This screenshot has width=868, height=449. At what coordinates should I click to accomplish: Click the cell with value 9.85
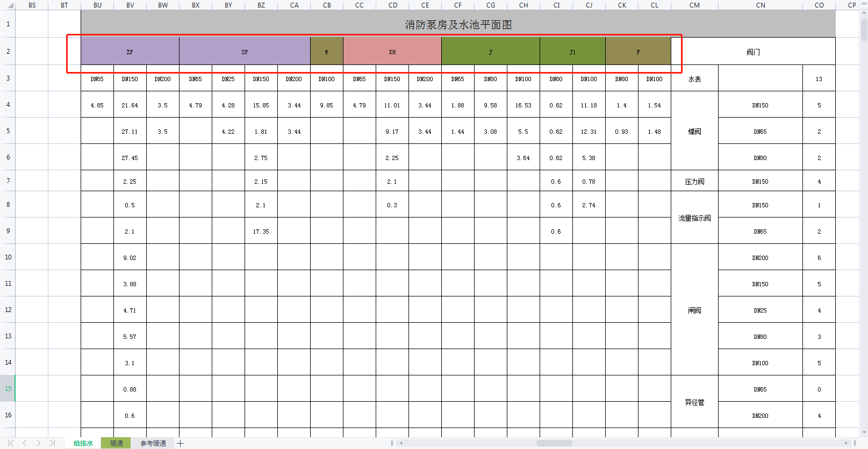point(327,105)
